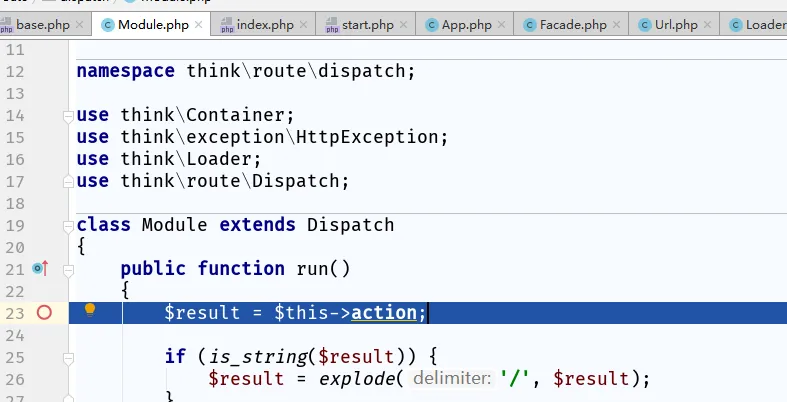Click the underlined action reference on line 23
787x402 pixels.
click(384, 313)
